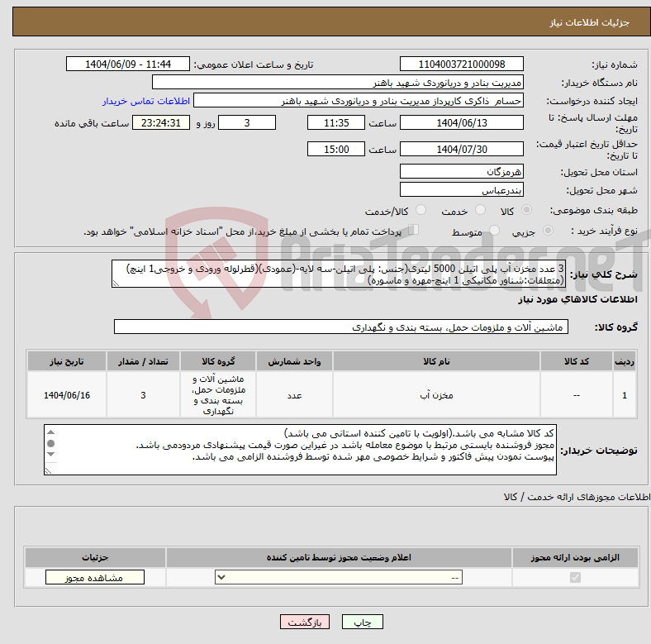Click the buyer notes text area
This screenshot has height=644, width=651.
(300, 450)
